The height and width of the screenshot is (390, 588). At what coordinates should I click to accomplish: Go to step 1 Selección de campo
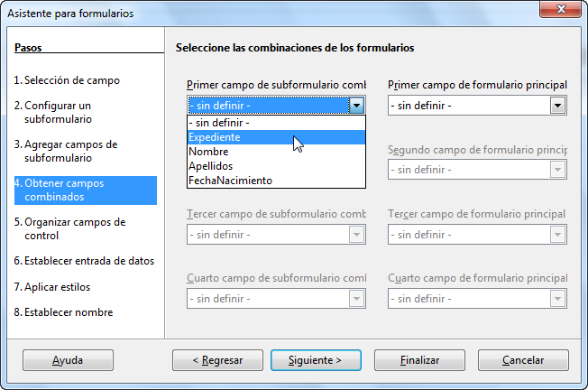(67, 80)
